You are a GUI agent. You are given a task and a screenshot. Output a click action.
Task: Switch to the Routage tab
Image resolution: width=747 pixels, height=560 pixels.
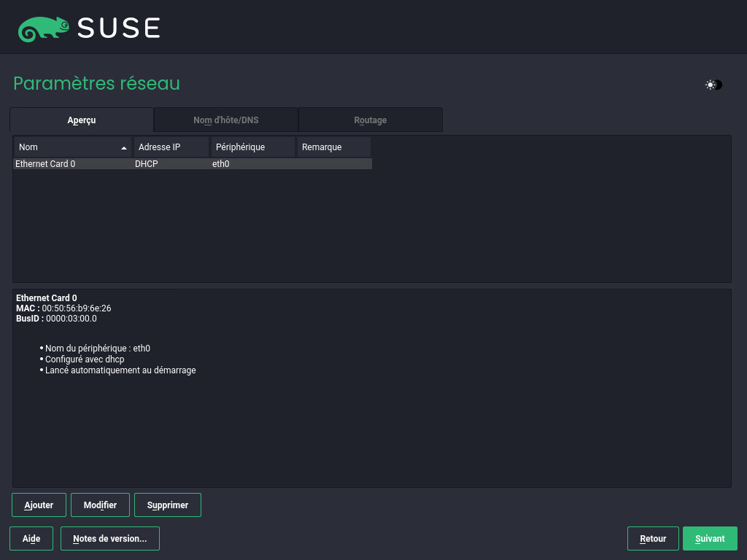pyautogui.click(x=371, y=120)
